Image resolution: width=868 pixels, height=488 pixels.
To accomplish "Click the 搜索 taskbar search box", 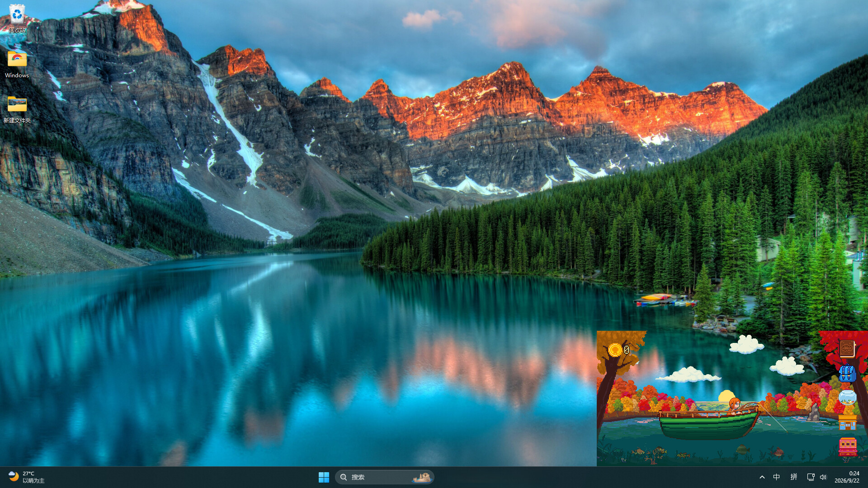I will tap(385, 477).
